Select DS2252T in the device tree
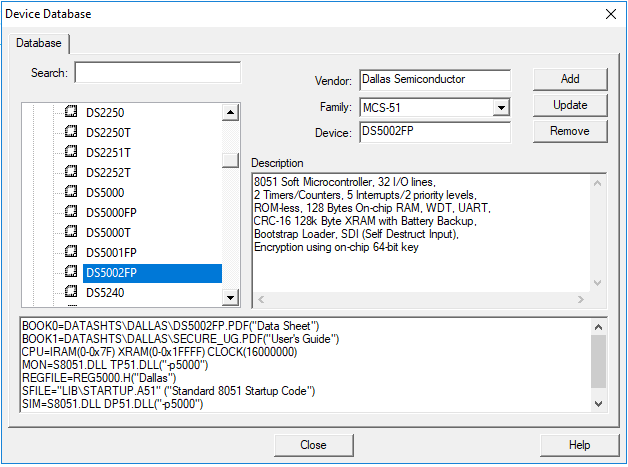 tap(108, 173)
